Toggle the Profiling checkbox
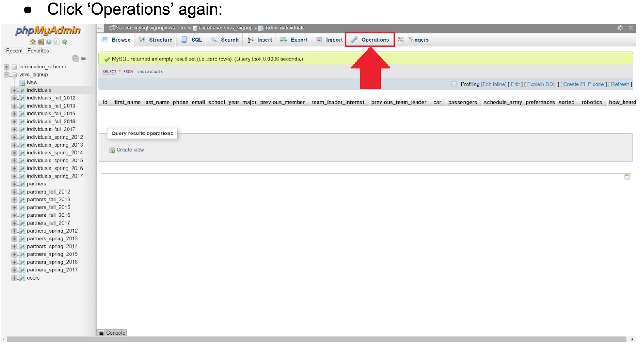 (x=454, y=84)
